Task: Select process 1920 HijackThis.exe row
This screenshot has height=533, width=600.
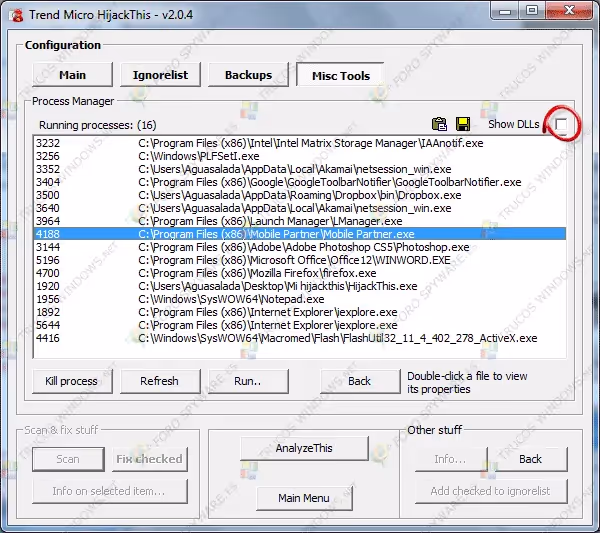Action: coord(300,286)
